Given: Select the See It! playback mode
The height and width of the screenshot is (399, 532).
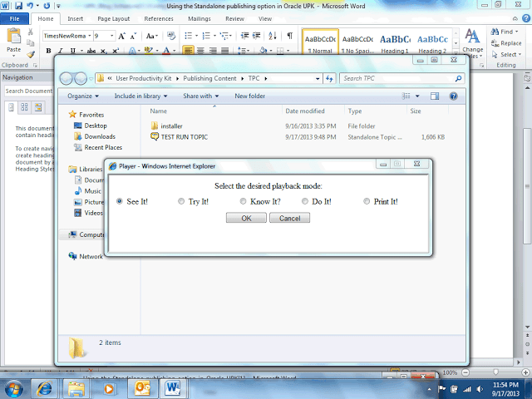Looking at the screenshot, I should pyautogui.click(x=120, y=201).
